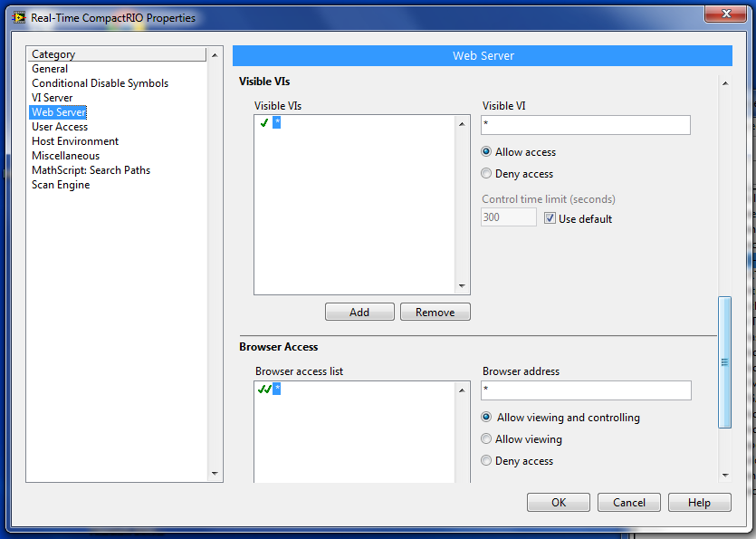
Task: Select the Web Server category
Action: pyautogui.click(x=58, y=112)
